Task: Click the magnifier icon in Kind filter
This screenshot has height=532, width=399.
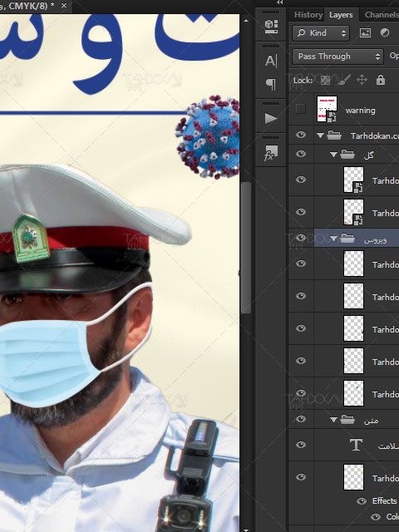Action: [301, 33]
